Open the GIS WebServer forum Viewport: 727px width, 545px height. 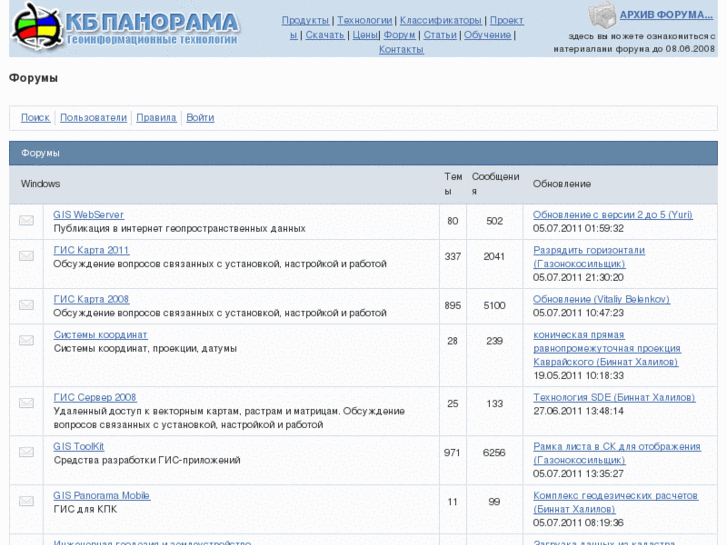(88, 215)
